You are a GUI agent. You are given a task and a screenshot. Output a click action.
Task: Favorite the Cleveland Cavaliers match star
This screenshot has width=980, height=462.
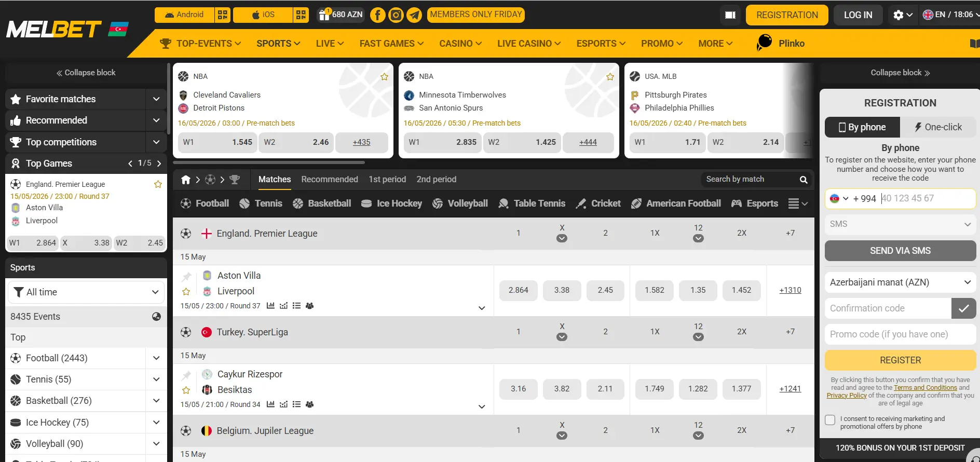click(x=384, y=77)
